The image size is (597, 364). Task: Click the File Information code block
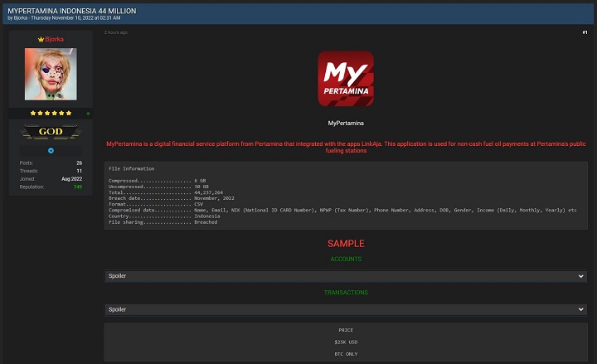(346, 195)
